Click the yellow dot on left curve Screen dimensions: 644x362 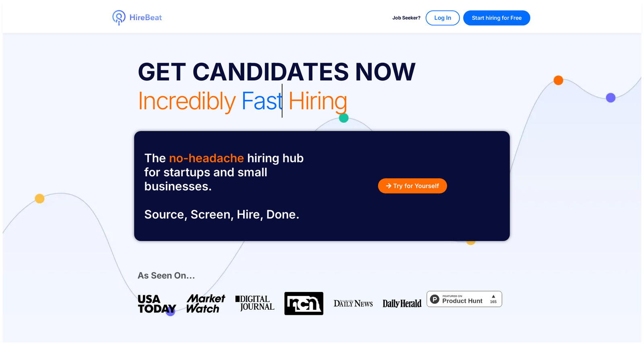coord(39,199)
